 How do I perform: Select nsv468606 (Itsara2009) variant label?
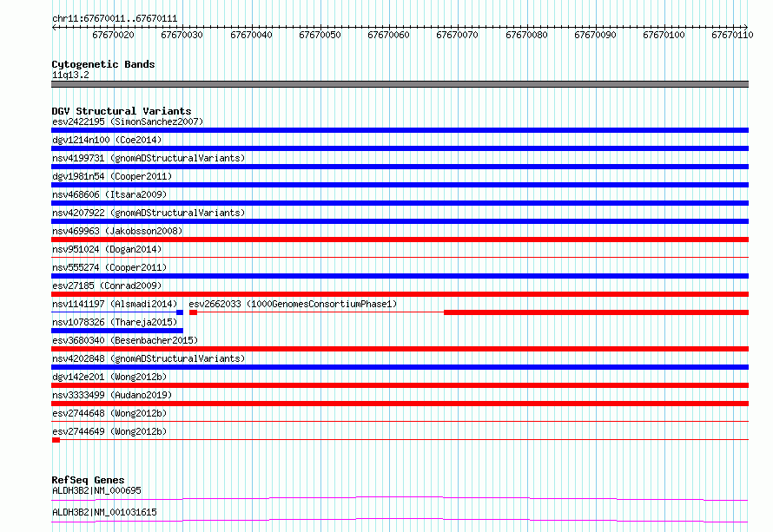(x=109, y=194)
